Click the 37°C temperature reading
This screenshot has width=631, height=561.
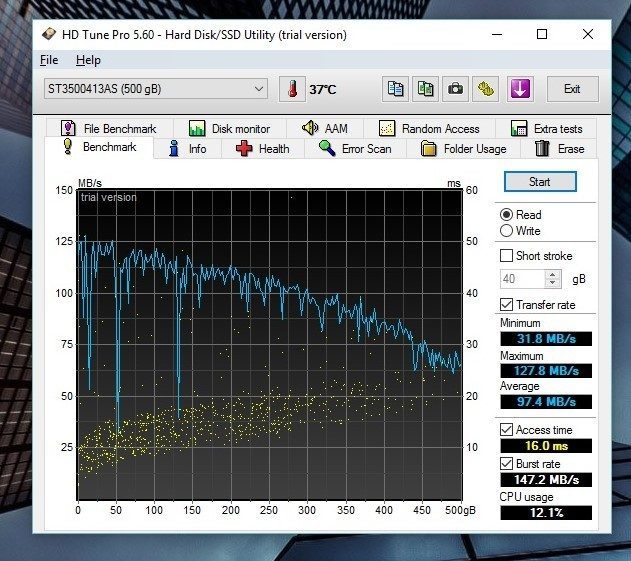(x=323, y=89)
